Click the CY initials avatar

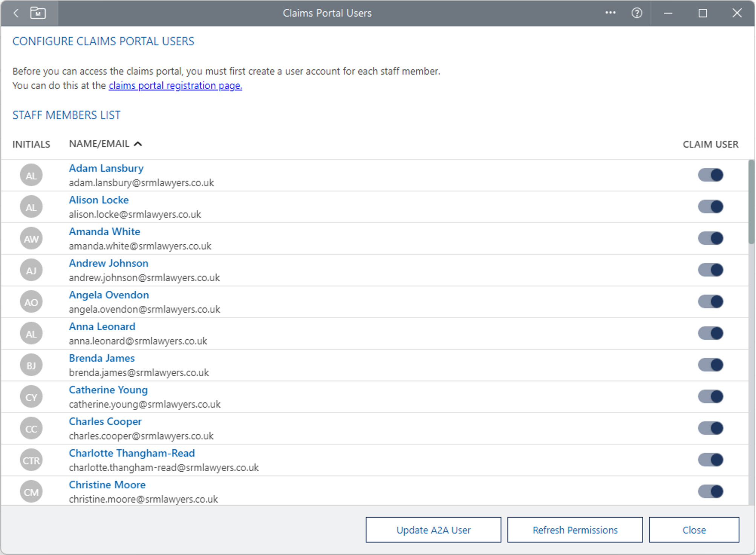pyautogui.click(x=31, y=397)
